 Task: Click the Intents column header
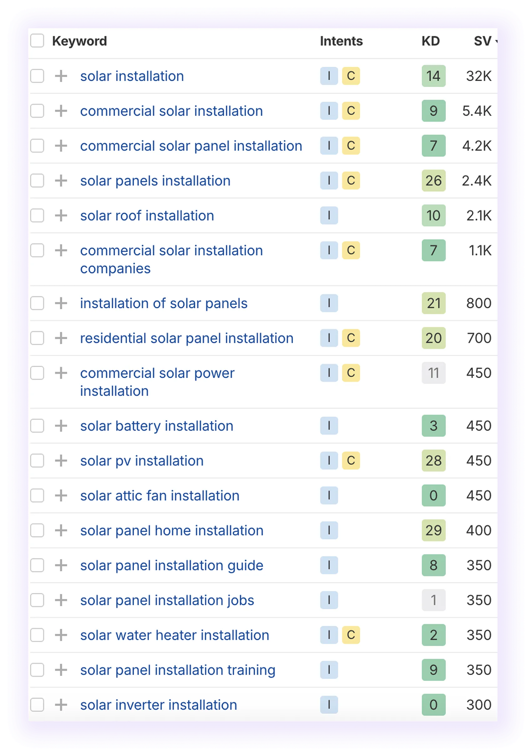341,41
